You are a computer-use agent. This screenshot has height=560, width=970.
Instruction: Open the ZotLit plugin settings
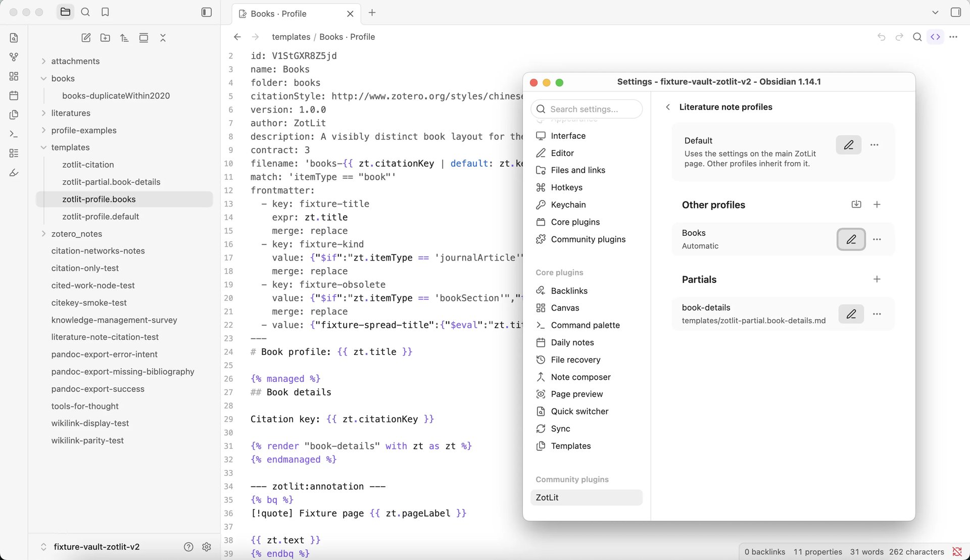pos(586,497)
